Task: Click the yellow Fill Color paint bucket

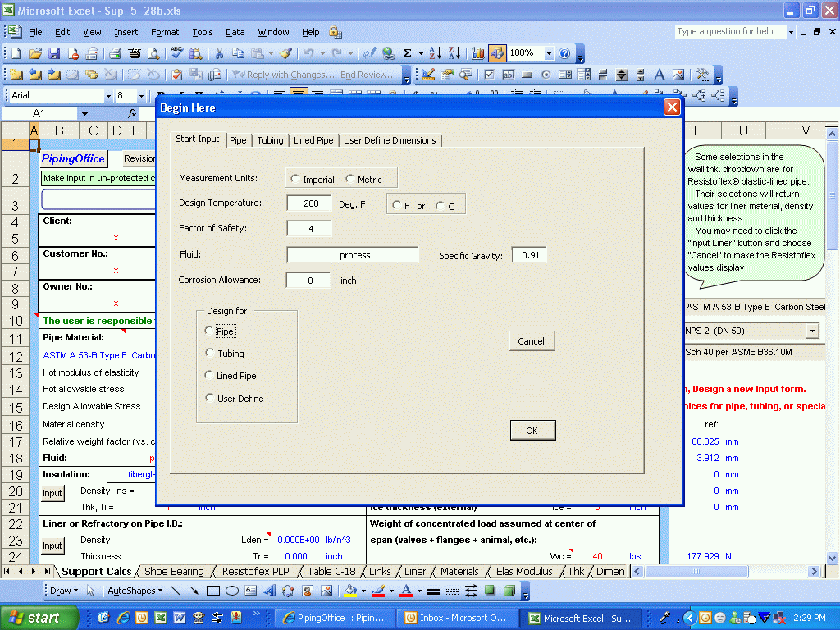Action: [x=351, y=591]
